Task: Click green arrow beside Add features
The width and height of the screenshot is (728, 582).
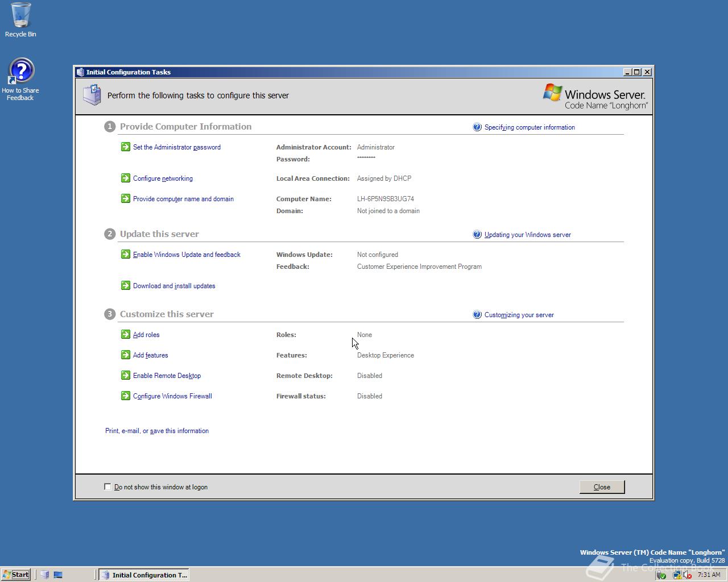Action: point(126,355)
